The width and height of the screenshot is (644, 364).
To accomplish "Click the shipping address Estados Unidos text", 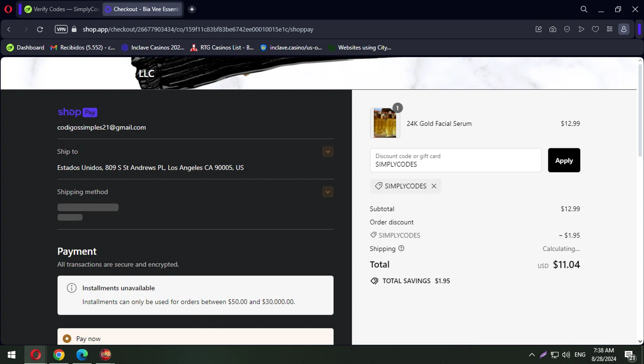I will click(151, 168).
